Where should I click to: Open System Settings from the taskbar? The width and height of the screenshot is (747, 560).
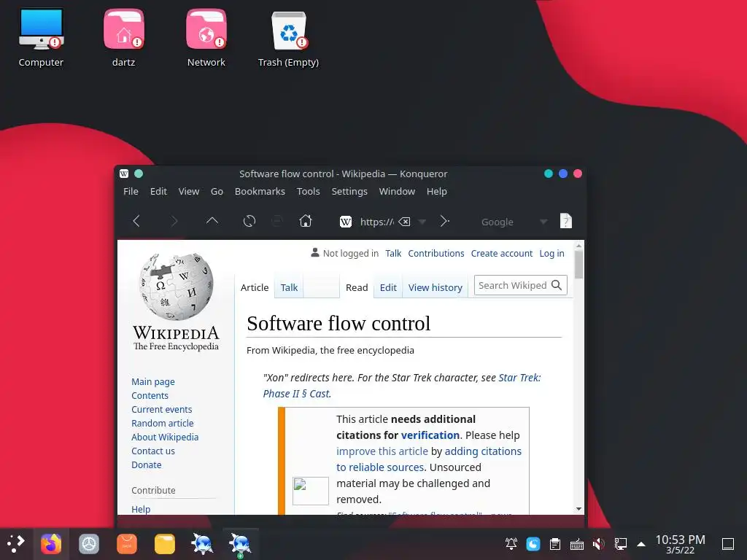pos(88,544)
